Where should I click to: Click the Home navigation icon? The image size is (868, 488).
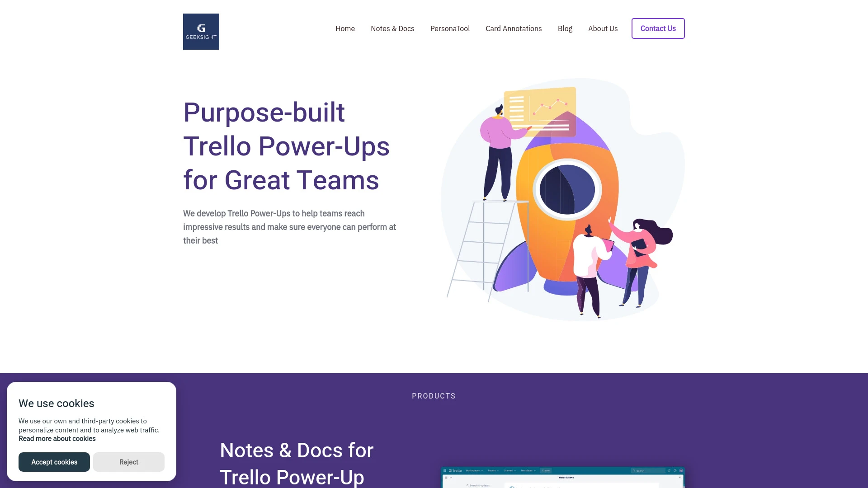[x=345, y=28]
